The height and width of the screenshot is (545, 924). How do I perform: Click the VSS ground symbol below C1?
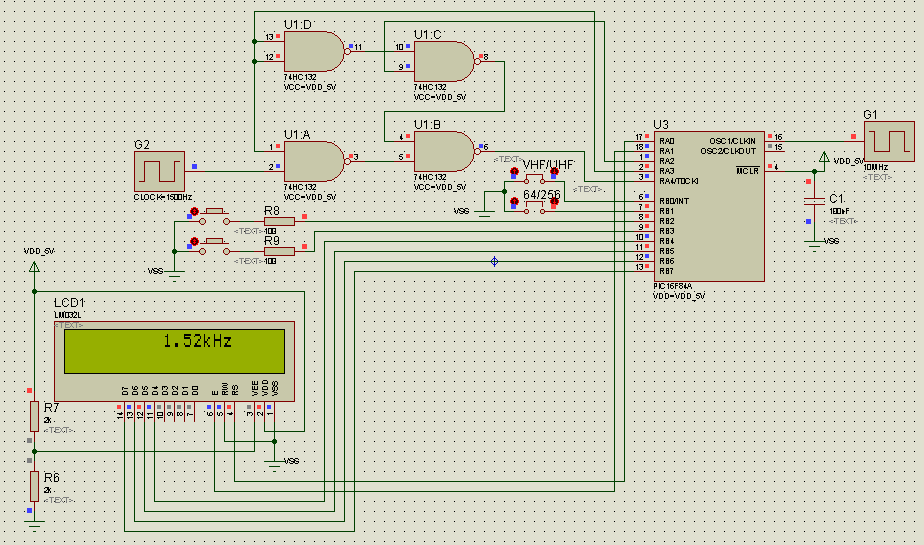814,245
